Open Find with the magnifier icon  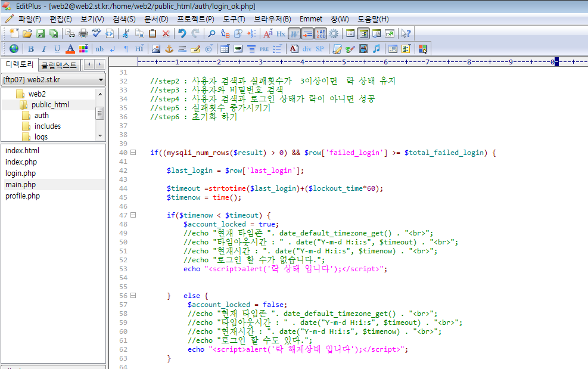point(212,33)
